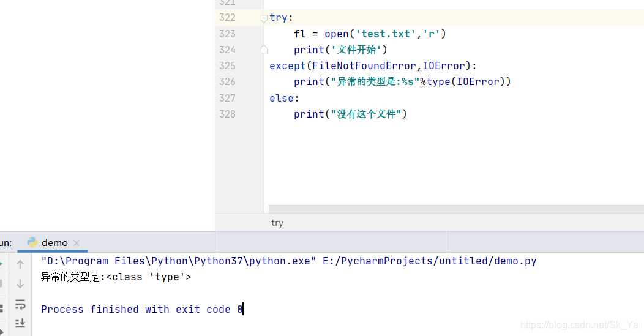Click line number 328 in gutter

pos(228,114)
